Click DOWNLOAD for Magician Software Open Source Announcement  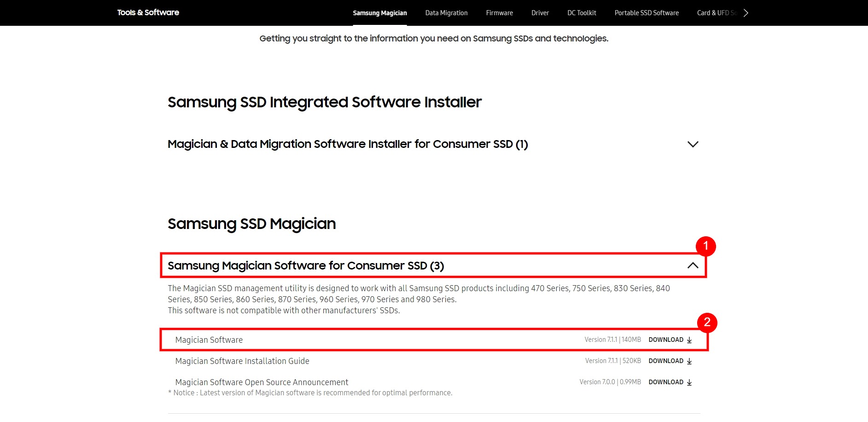666,382
